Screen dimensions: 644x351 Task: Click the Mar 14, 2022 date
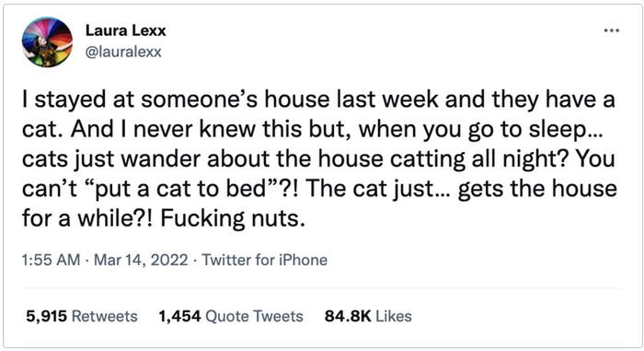(141, 260)
